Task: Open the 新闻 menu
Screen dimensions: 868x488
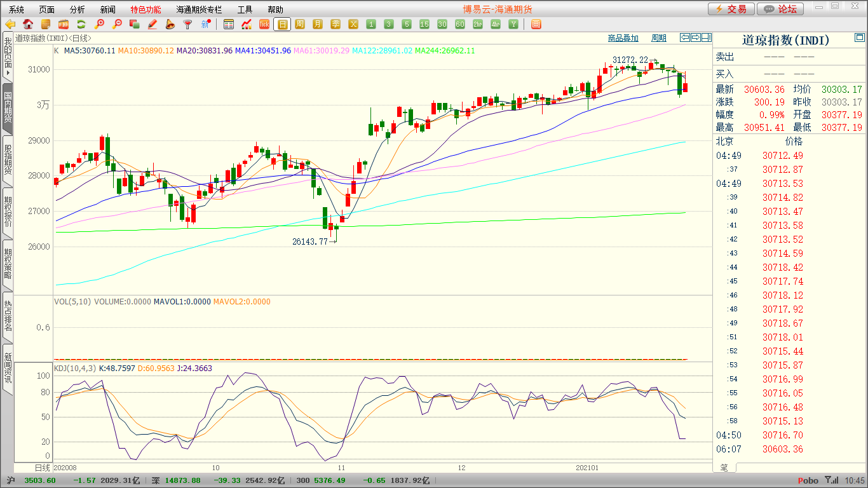Action: click(x=108, y=10)
